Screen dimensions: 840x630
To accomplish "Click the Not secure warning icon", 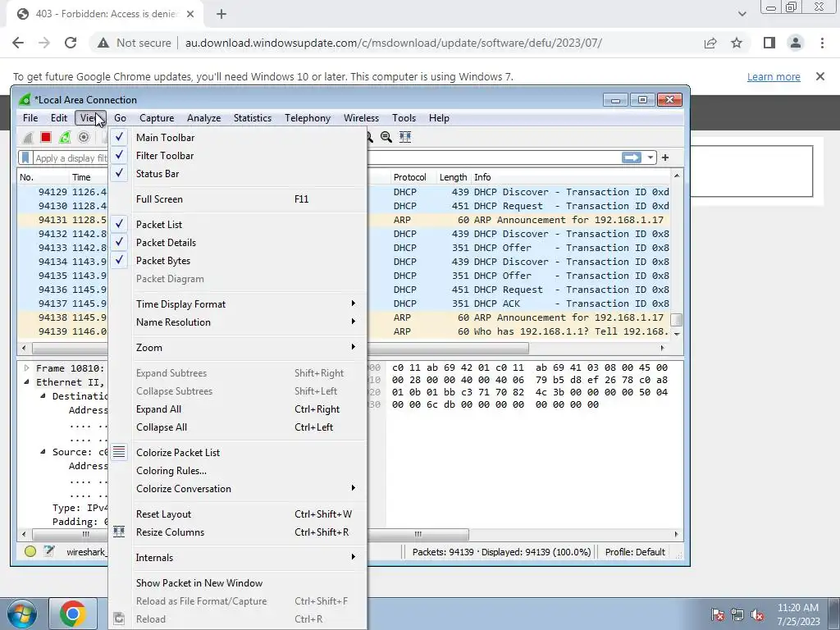I will pos(103,43).
